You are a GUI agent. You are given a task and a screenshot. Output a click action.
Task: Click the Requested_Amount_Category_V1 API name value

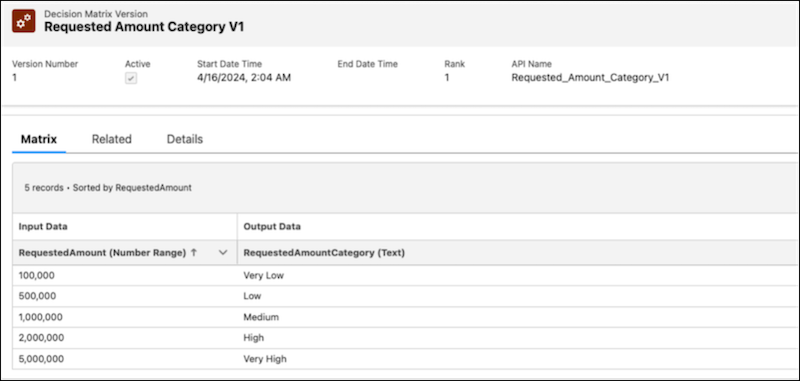click(x=590, y=78)
